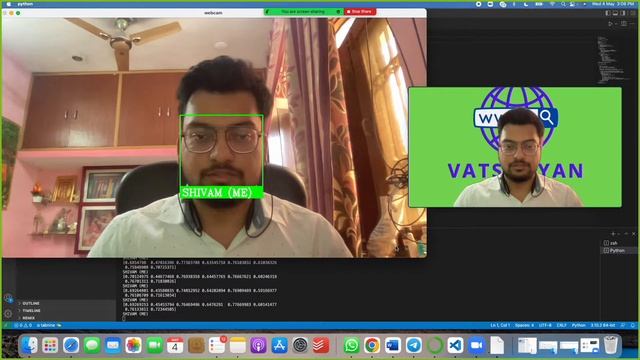Open Microsoft Word from the dock
This screenshot has height=360, width=640.
click(393, 346)
